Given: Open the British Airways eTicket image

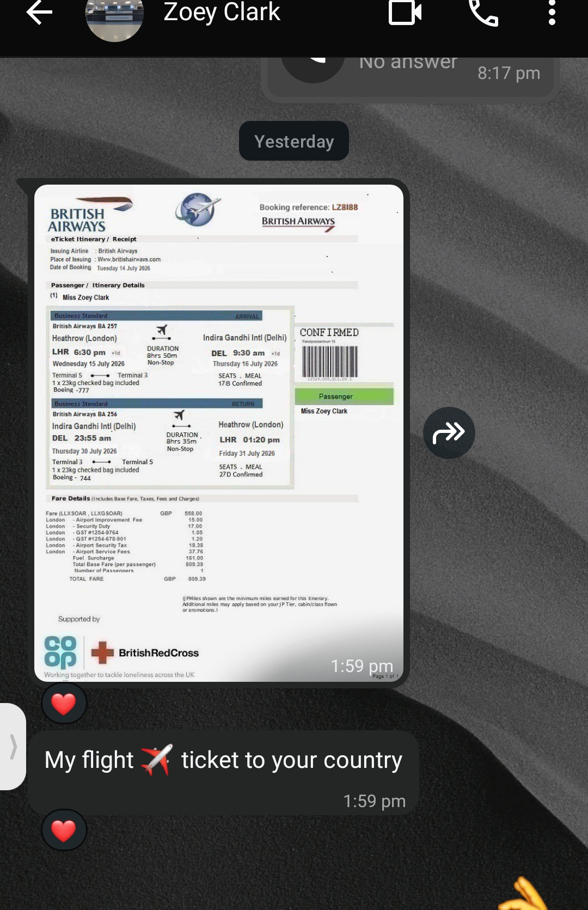Looking at the screenshot, I should pyautogui.click(x=219, y=433).
